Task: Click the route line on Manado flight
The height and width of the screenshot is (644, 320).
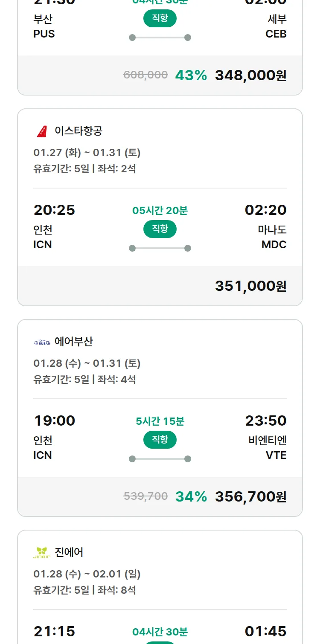Action: pyautogui.click(x=160, y=248)
